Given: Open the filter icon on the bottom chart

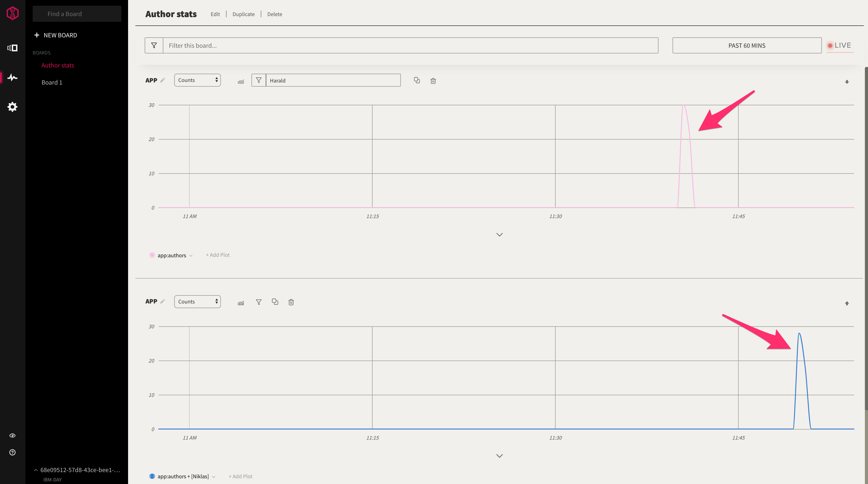Looking at the screenshot, I should point(258,302).
